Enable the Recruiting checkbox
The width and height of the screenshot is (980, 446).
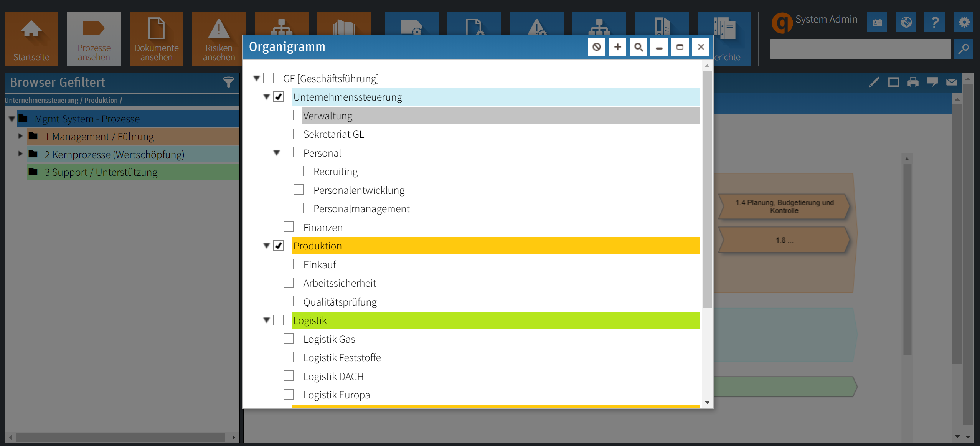(298, 171)
